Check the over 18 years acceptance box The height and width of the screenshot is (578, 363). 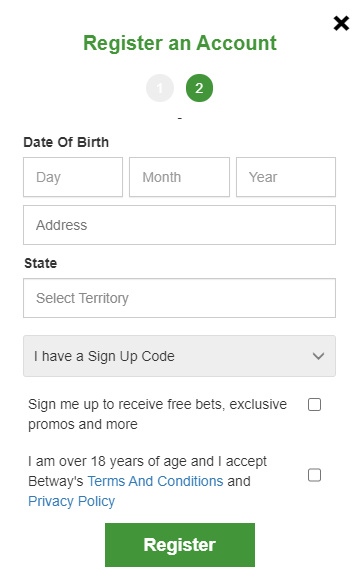pos(314,475)
